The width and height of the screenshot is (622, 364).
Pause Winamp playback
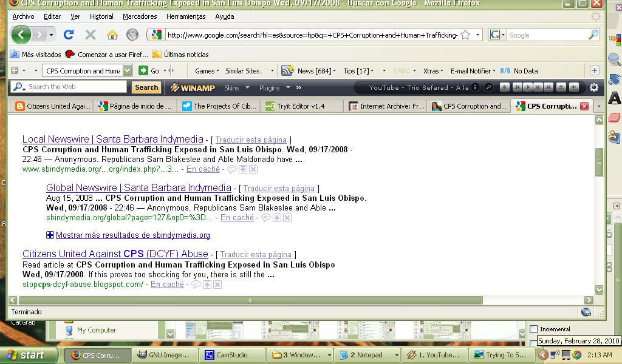[538, 87]
